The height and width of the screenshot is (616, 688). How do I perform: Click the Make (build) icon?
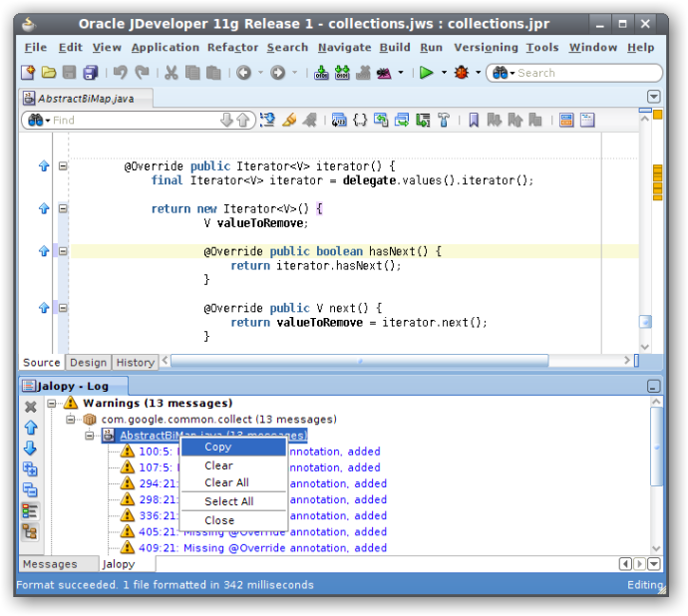point(321,73)
